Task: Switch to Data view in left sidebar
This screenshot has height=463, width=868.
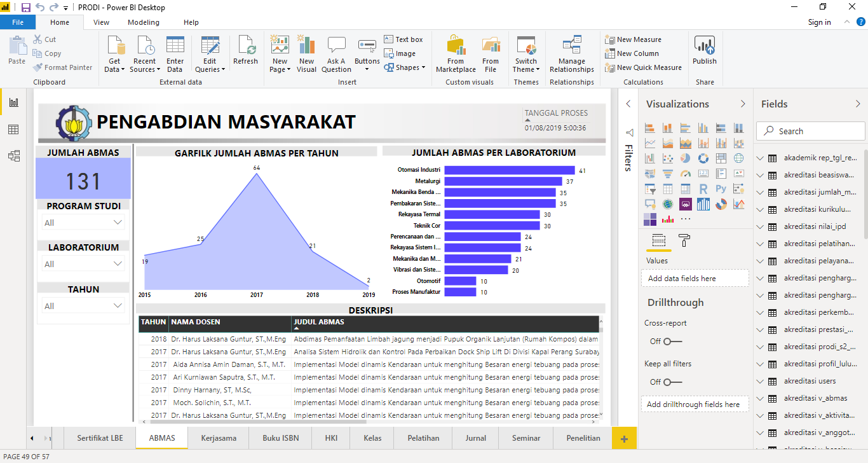Action: (x=13, y=130)
